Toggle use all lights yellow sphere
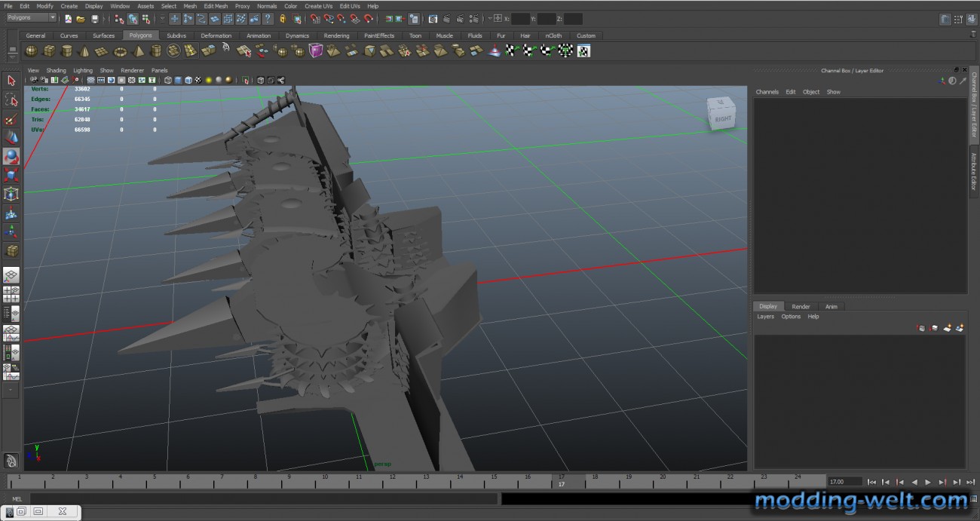 tap(209, 80)
